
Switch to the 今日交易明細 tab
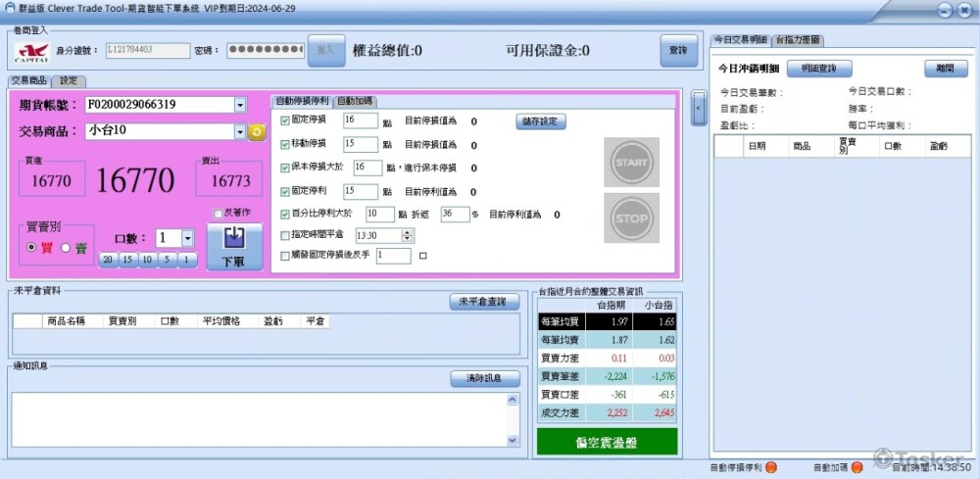741,40
